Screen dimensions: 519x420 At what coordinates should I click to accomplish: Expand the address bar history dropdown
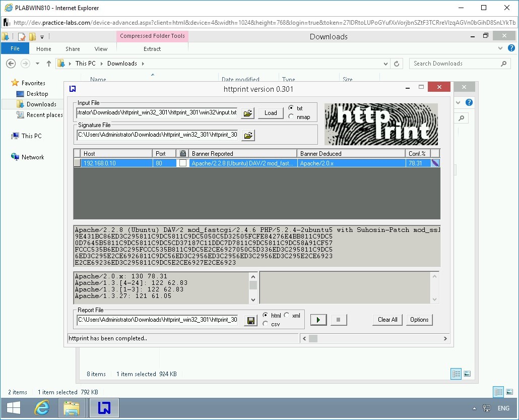point(386,64)
